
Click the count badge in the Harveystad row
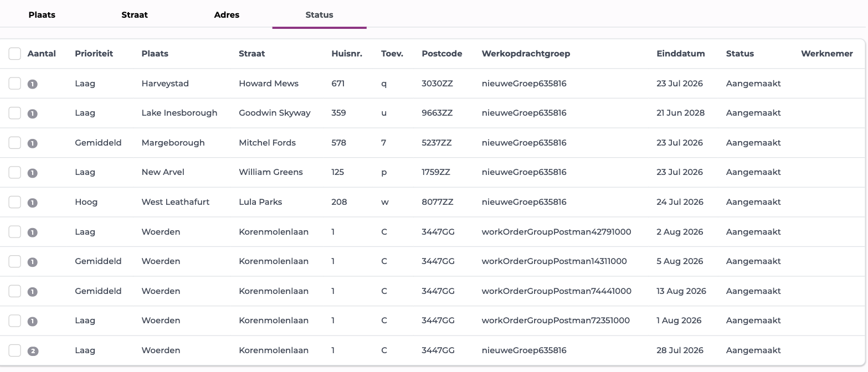click(33, 84)
